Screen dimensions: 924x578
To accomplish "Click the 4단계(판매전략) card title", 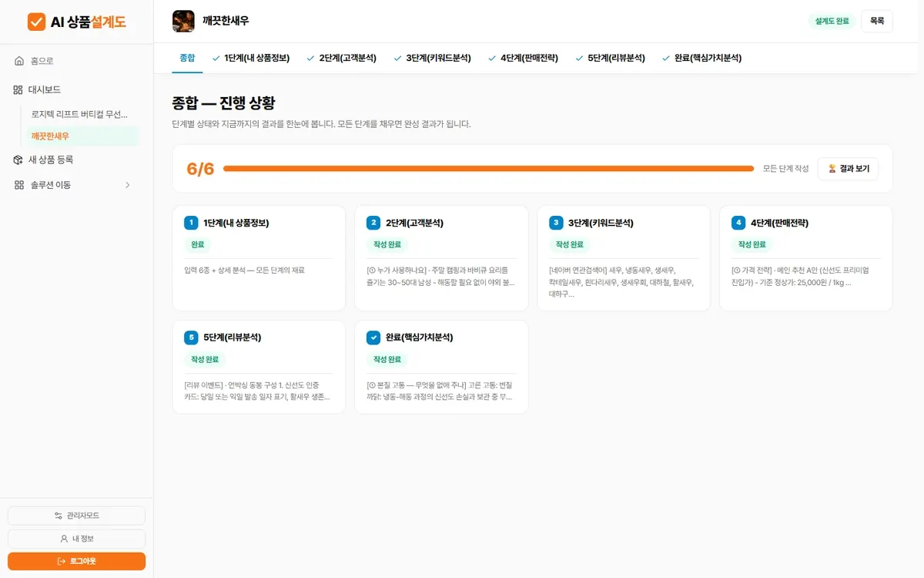I will point(779,223).
